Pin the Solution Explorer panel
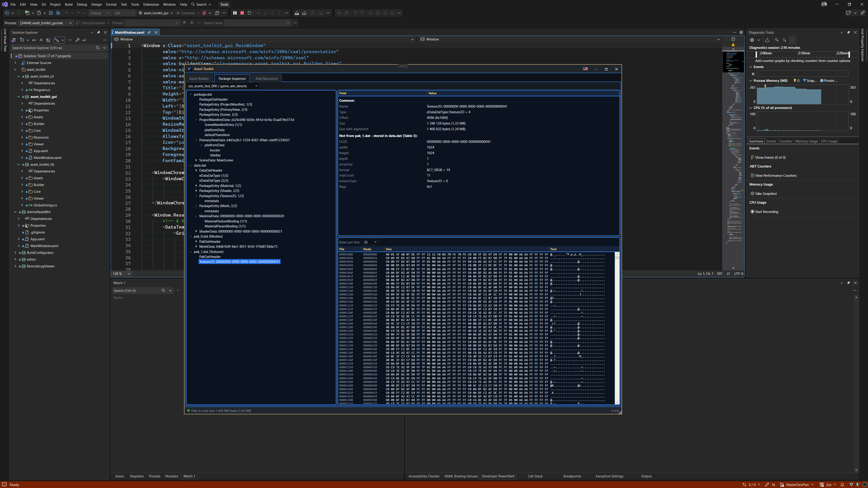The image size is (868, 488). coord(98,32)
